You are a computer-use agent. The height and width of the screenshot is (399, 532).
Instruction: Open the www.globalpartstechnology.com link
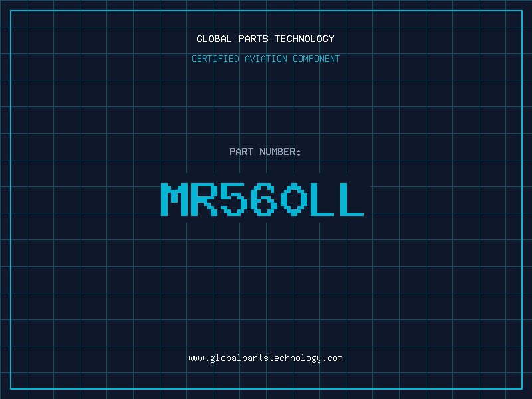tap(265, 358)
